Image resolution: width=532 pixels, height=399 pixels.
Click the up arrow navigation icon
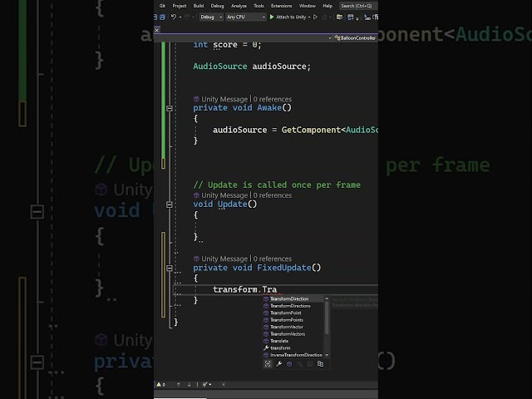pyautogui.click(x=179, y=384)
